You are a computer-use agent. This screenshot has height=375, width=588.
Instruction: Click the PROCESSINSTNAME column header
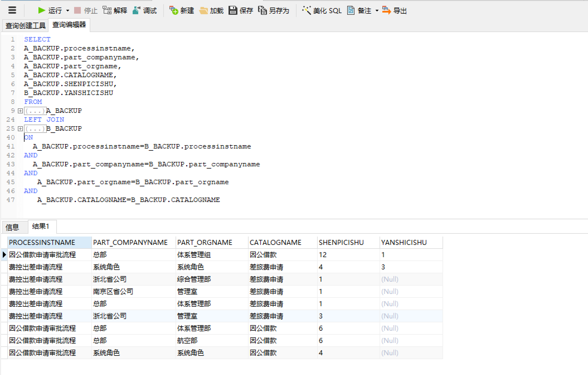pyautogui.click(x=42, y=242)
